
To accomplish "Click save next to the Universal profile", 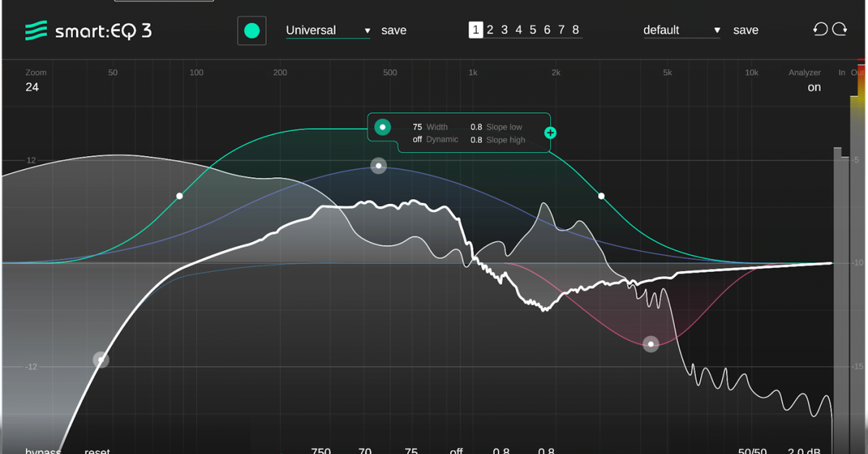I will click(393, 30).
